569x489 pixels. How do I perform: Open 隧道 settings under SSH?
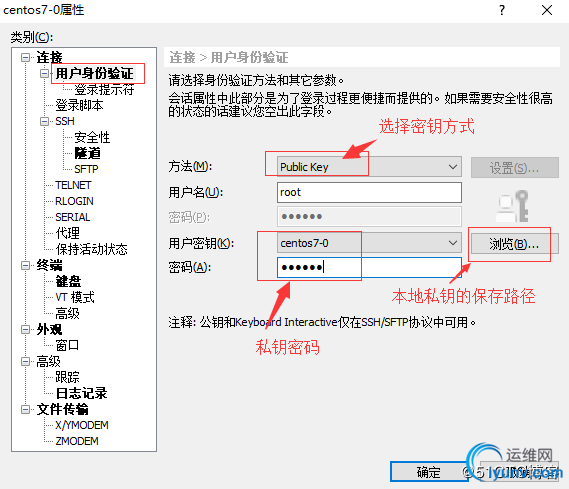coord(87,153)
